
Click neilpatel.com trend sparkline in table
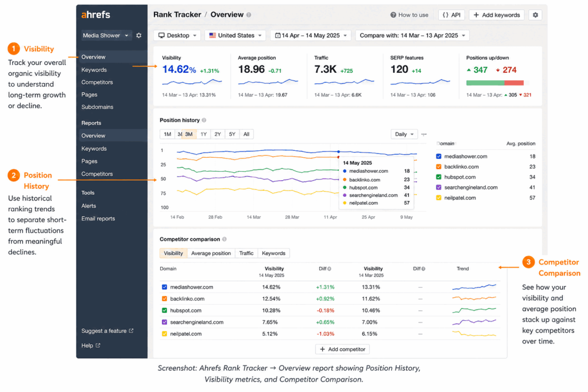474,333
